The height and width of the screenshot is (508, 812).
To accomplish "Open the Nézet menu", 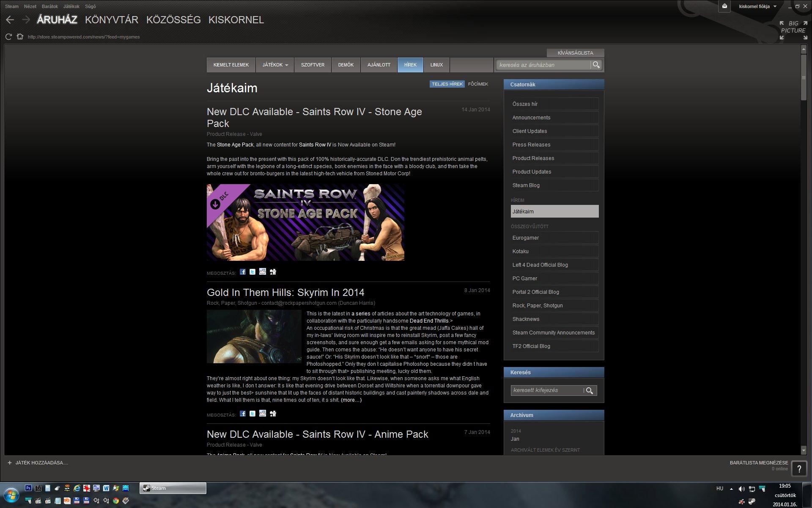I will 30,6.
